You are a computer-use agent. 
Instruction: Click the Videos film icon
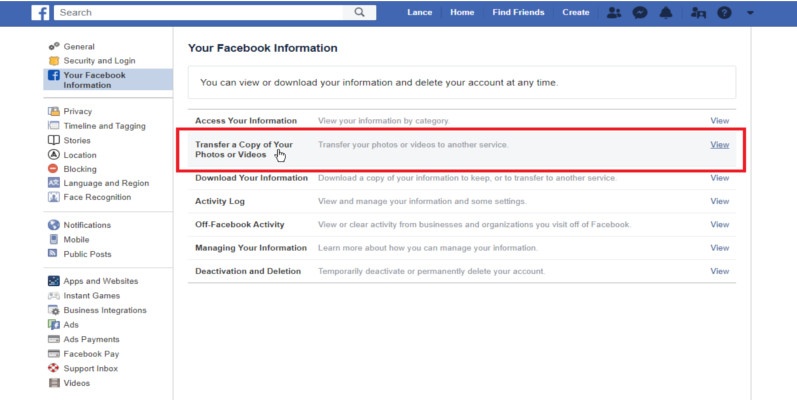[x=54, y=383]
